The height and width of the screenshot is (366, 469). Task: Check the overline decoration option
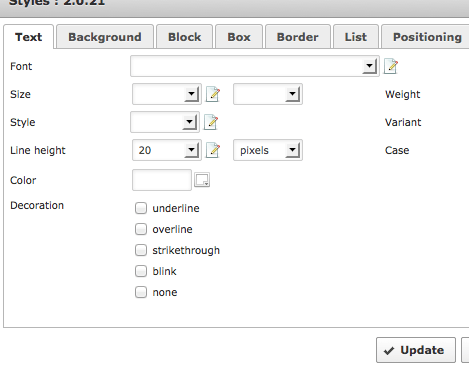click(141, 229)
